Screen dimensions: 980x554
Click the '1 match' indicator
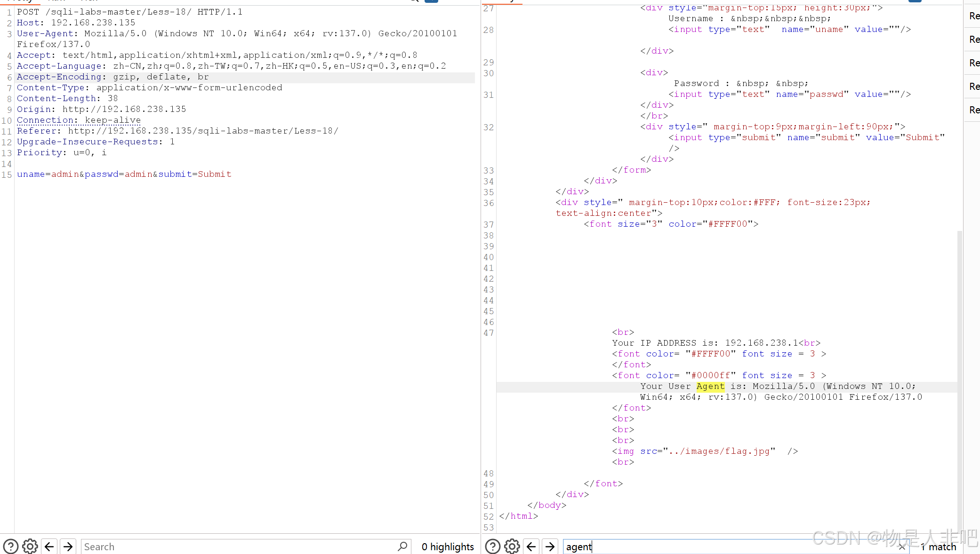[x=939, y=547]
